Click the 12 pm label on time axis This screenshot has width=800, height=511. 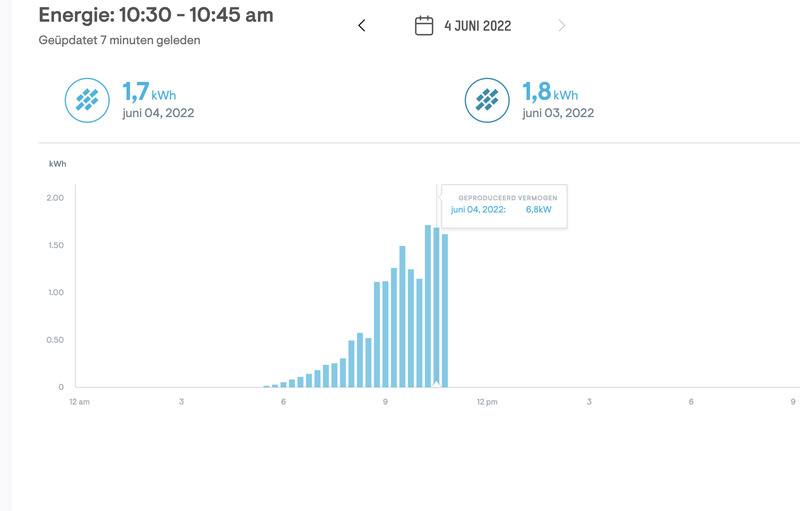pos(487,402)
